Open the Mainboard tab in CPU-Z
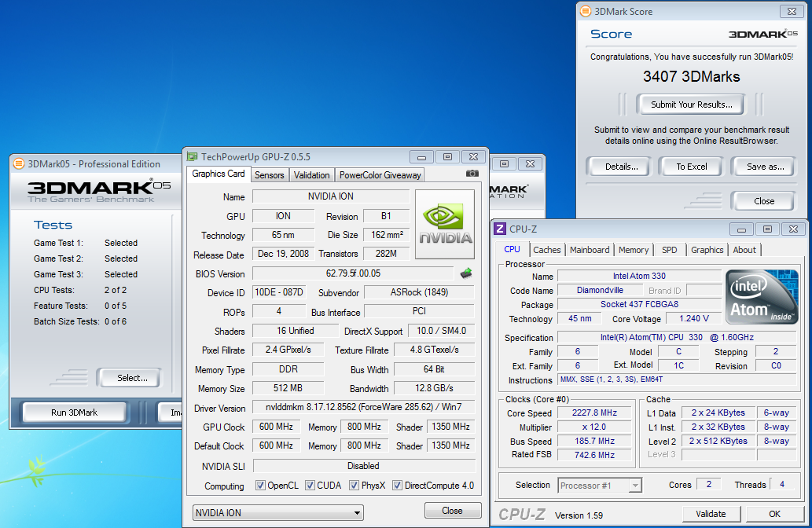812x528 pixels. point(590,250)
